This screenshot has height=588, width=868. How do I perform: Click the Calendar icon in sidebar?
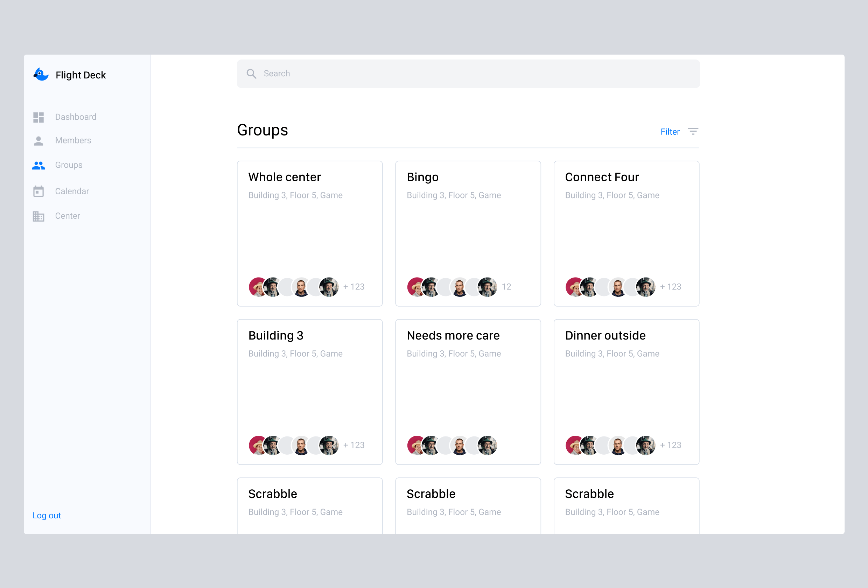pos(38,191)
